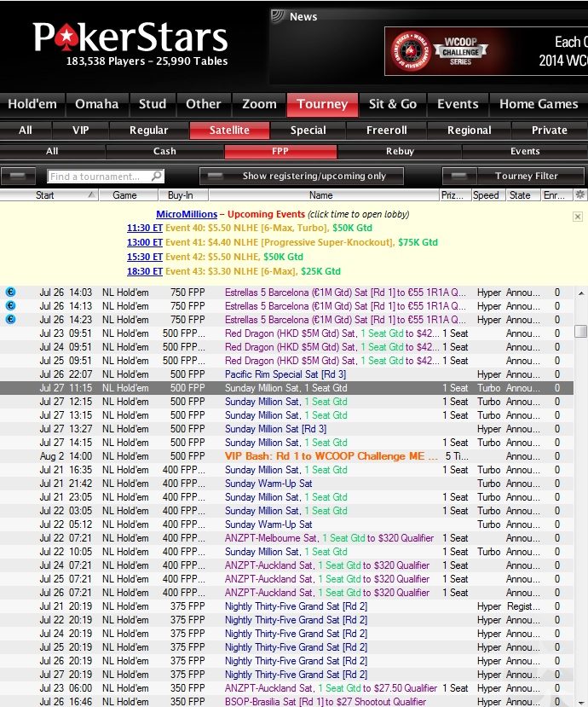Image resolution: width=588 pixels, height=707 pixels.
Task: Toggle Show registering/upcoming only
Action: [x=302, y=176]
